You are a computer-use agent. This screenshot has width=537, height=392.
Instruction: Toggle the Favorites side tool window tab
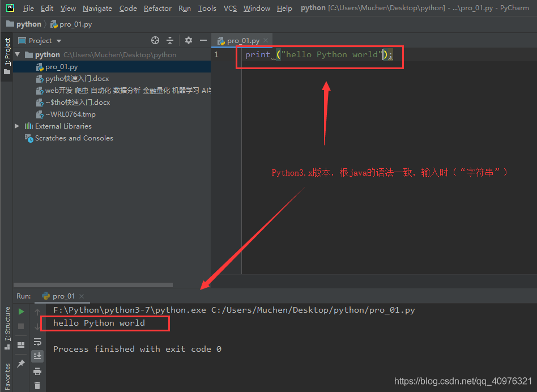coord(7,377)
